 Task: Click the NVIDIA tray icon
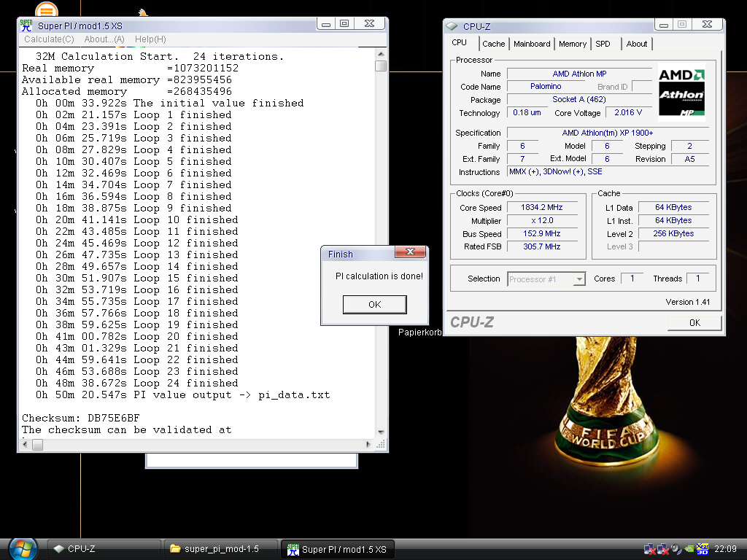[x=689, y=549]
